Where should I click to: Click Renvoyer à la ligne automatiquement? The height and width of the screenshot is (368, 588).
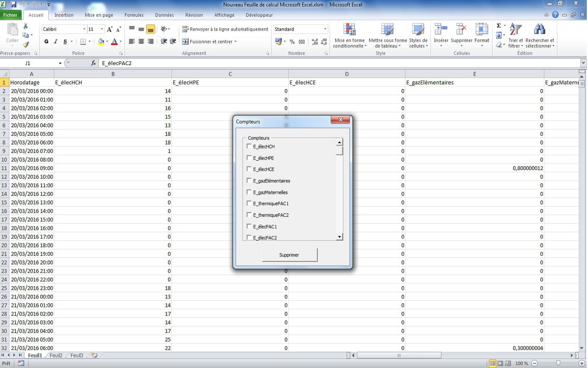(x=225, y=29)
